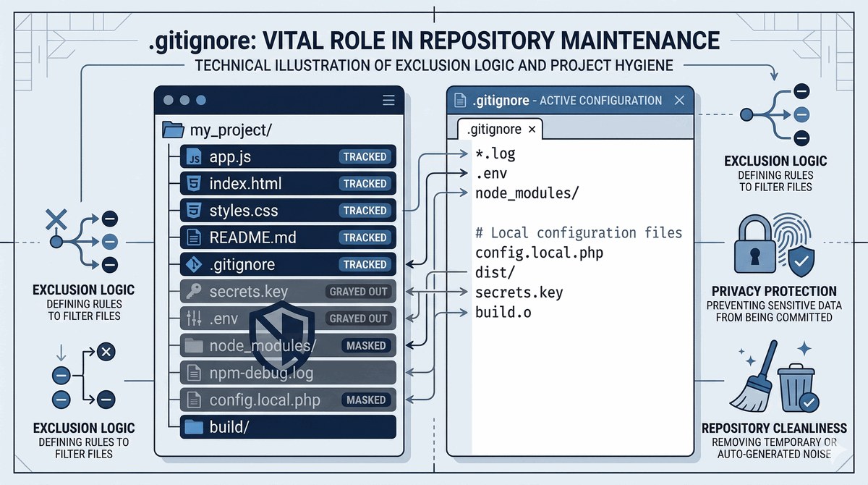Viewport: 868px width, 485px height.
Task: Open the hamburger menu in file explorer
Action: [x=388, y=101]
